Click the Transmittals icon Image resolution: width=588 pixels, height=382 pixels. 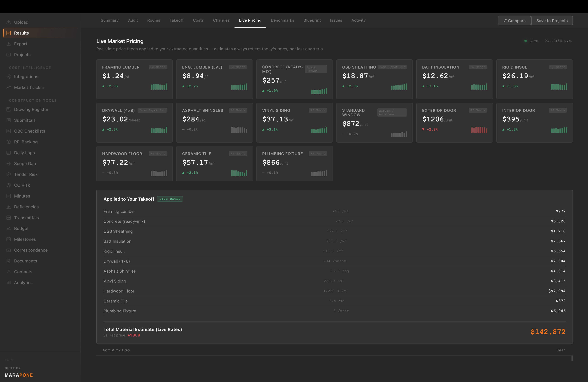(9, 218)
